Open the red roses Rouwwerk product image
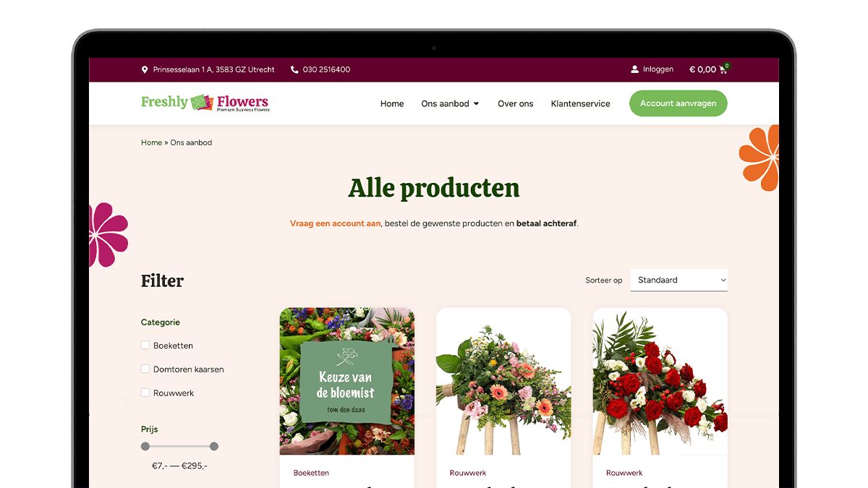Screen dimensions: 868x488 pos(660,382)
